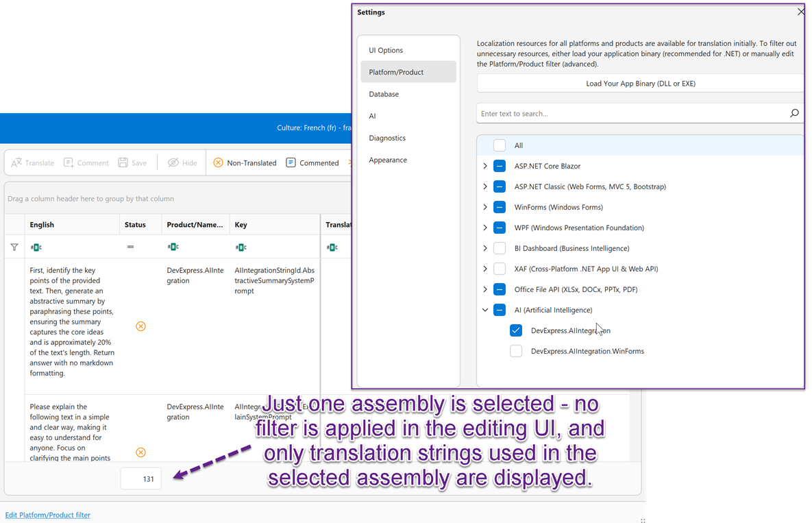
Task: Toggle AI (Artificial Intelligence) checkbox
Action: 500,311
